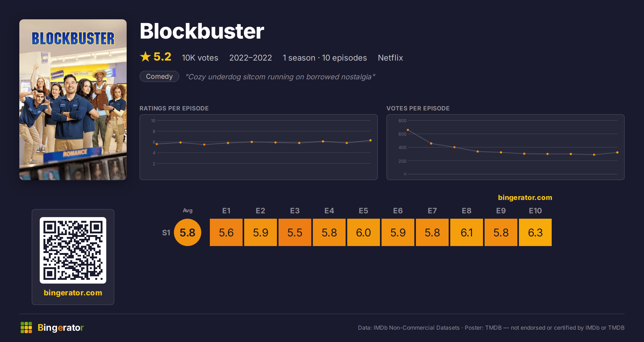644x342 pixels.
Task: Select episode E8 rating tile 6.1
Action: [467, 232]
